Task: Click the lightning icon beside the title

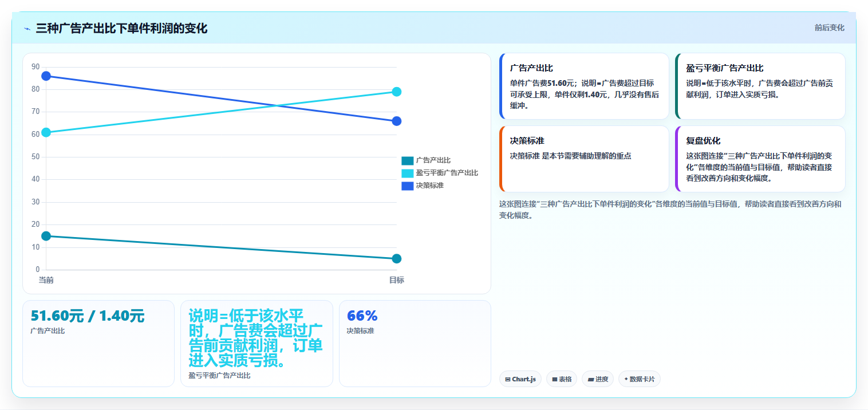Action: point(27,29)
